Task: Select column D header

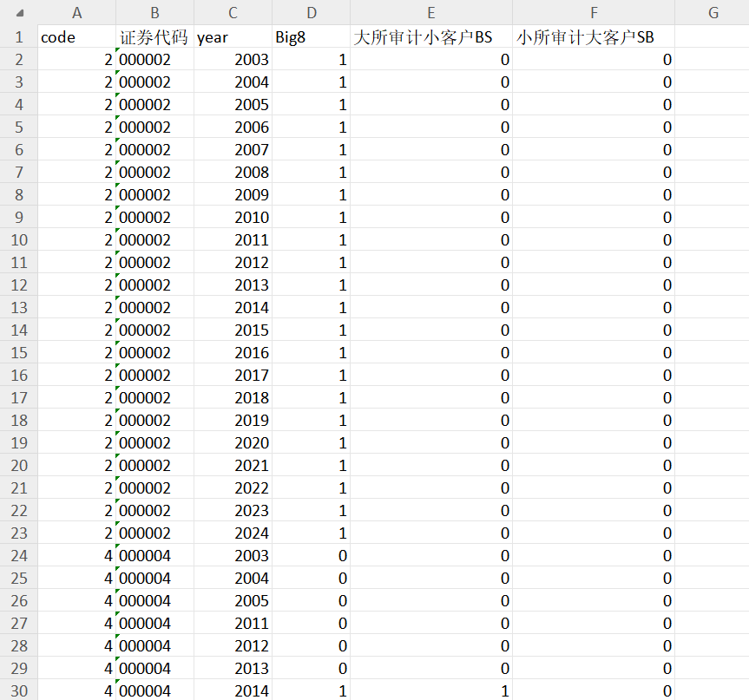Action: (x=312, y=12)
